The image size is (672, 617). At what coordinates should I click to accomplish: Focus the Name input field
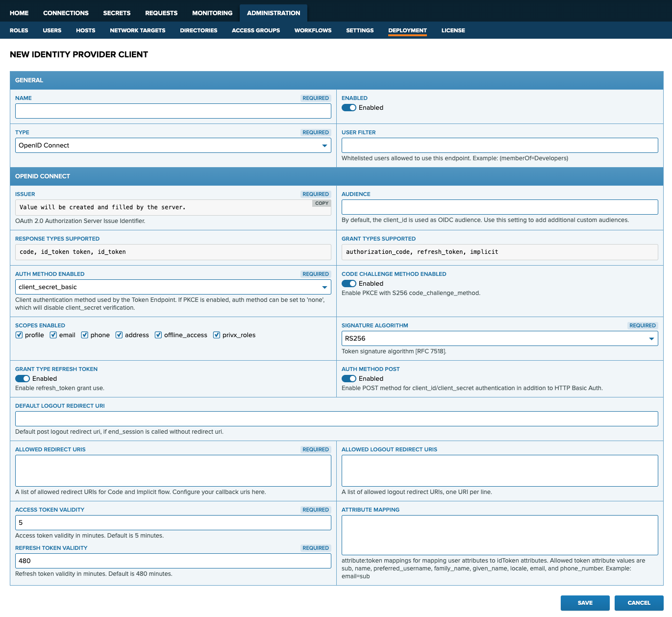click(x=173, y=111)
